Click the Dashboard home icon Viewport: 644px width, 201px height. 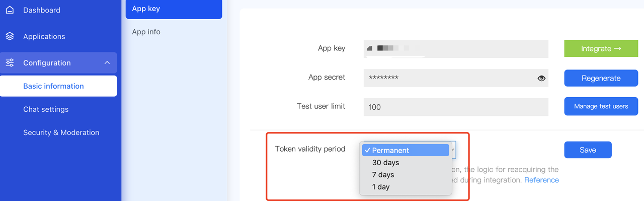coord(10,10)
